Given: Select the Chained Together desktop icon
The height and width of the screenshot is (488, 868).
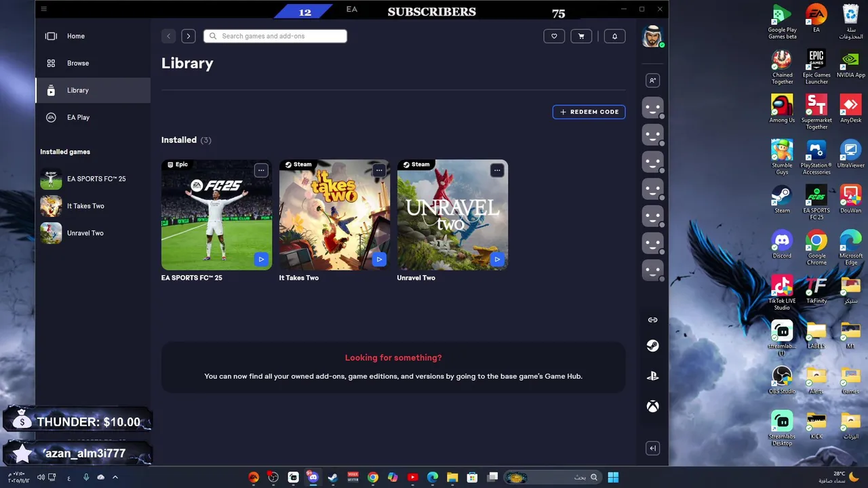Looking at the screenshot, I should tap(782, 67).
